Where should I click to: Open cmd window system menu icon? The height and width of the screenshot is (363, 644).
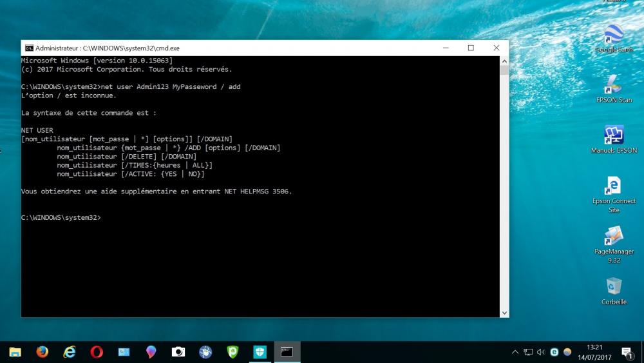point(29,48)
